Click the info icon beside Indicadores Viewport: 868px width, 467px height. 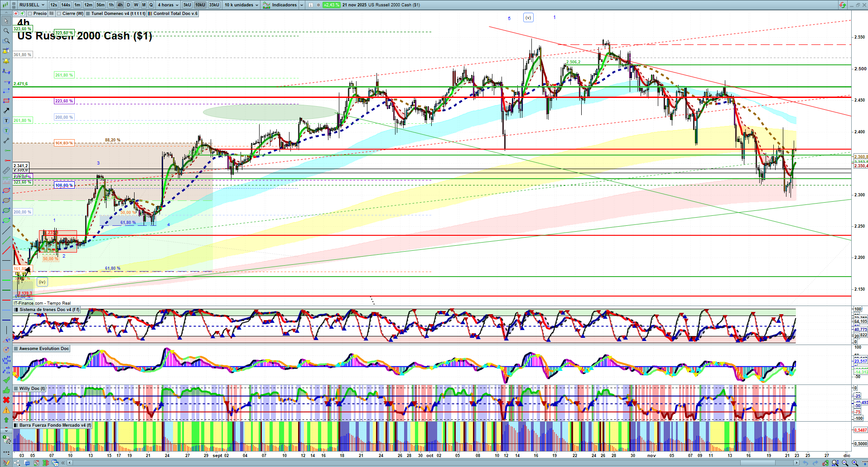311,5
